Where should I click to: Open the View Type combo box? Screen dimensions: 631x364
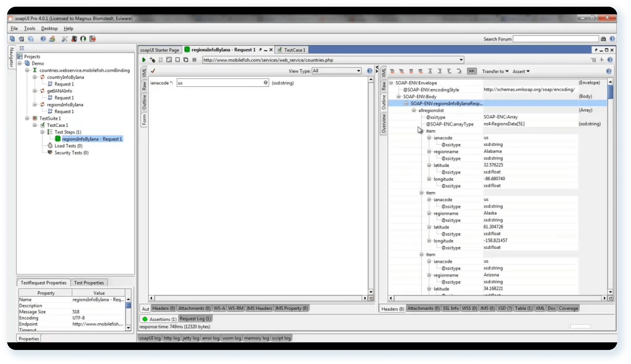(x=337, y=71)
